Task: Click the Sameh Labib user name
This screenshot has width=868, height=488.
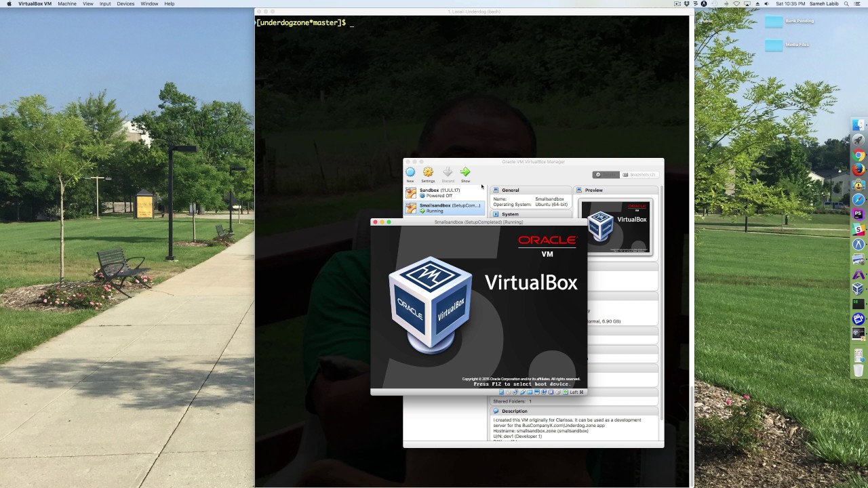Action: click(824, 3)
